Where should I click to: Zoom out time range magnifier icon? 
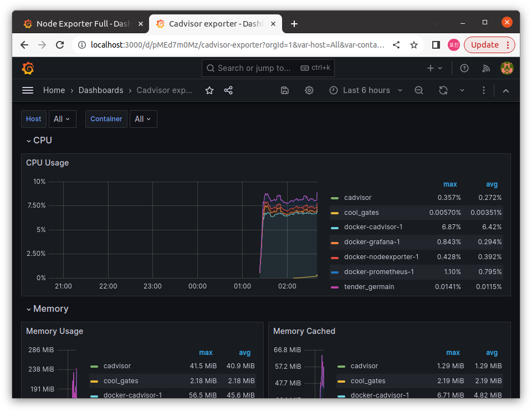pos(419,90)
